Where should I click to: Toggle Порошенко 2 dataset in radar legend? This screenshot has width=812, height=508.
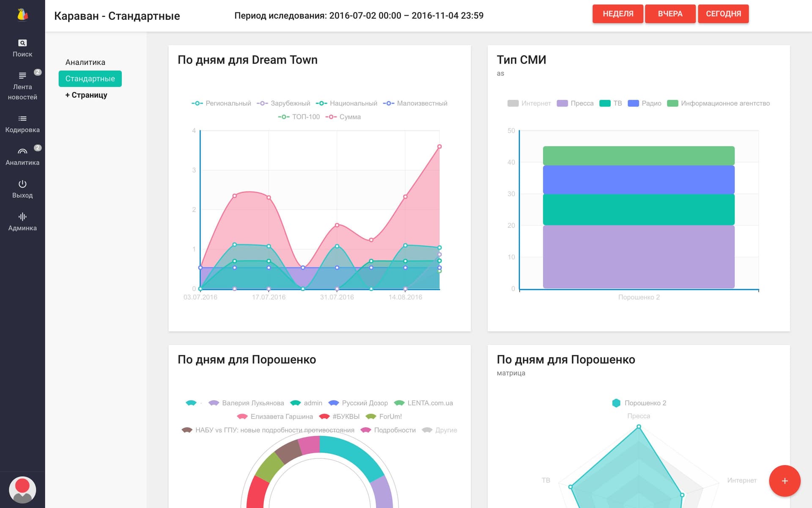point(639,403)
